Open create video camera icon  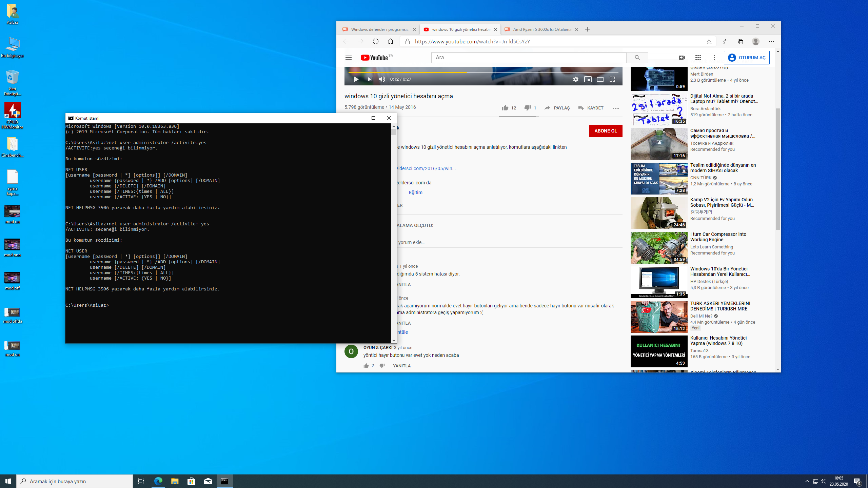[682, 58]
